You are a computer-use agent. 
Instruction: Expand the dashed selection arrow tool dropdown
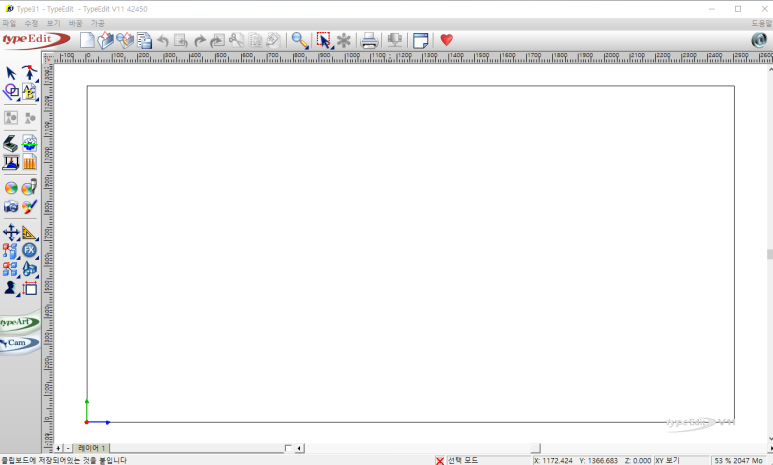332,47
